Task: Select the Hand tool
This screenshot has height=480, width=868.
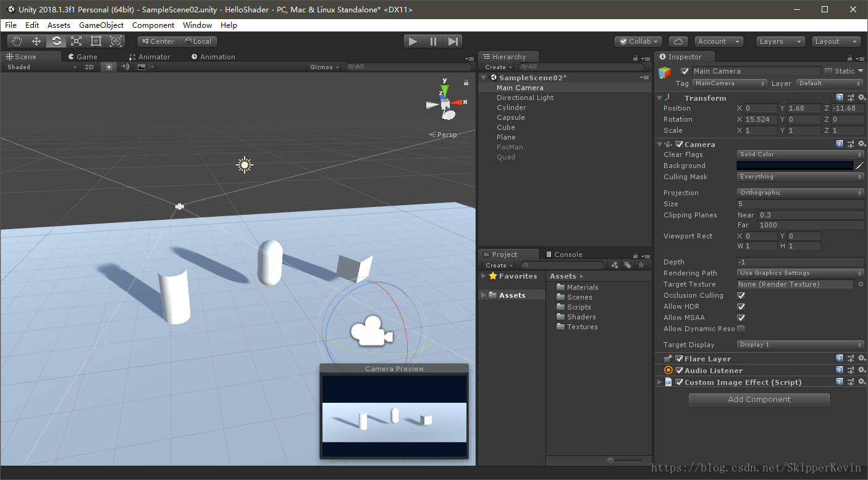Action: coord(17,41)
